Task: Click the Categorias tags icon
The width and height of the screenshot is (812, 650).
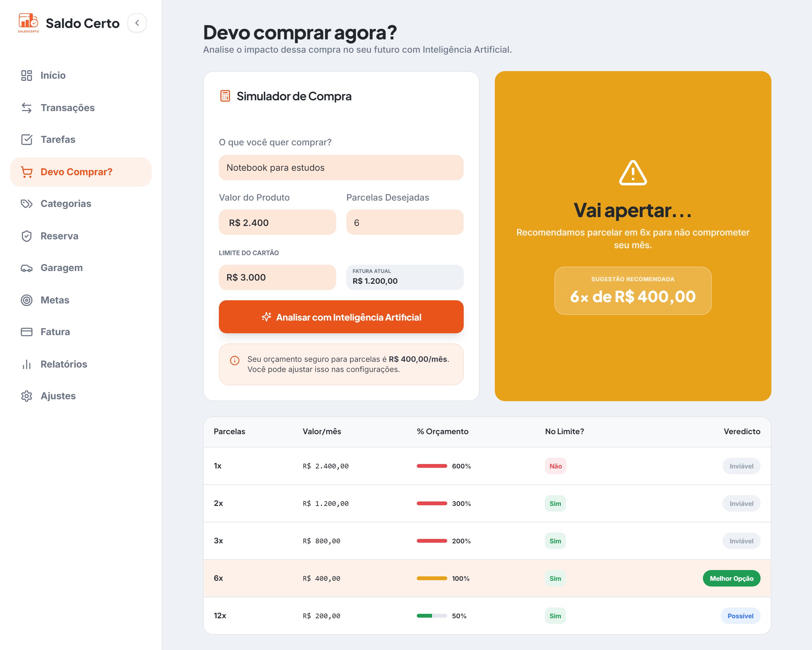Action: [x=27, y=203]
